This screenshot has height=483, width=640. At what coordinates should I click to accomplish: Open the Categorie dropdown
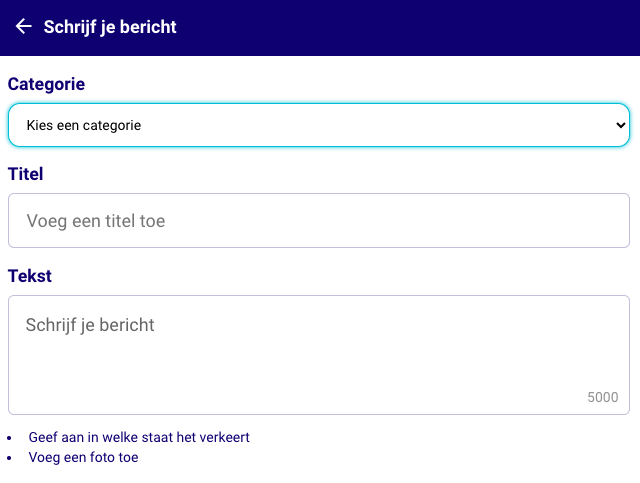point(318,125)
